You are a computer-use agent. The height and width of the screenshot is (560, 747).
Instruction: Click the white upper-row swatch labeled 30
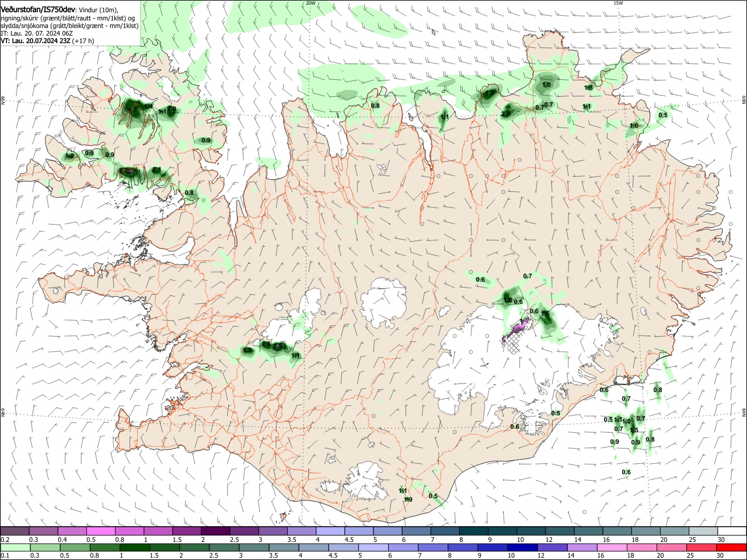coord(731,531)
